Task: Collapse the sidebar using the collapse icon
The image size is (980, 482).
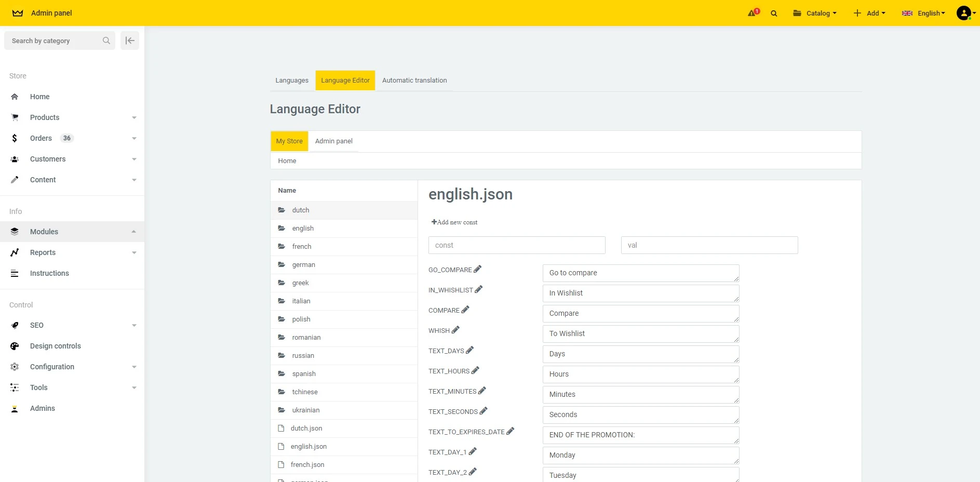Action: [x=129, y=41]
